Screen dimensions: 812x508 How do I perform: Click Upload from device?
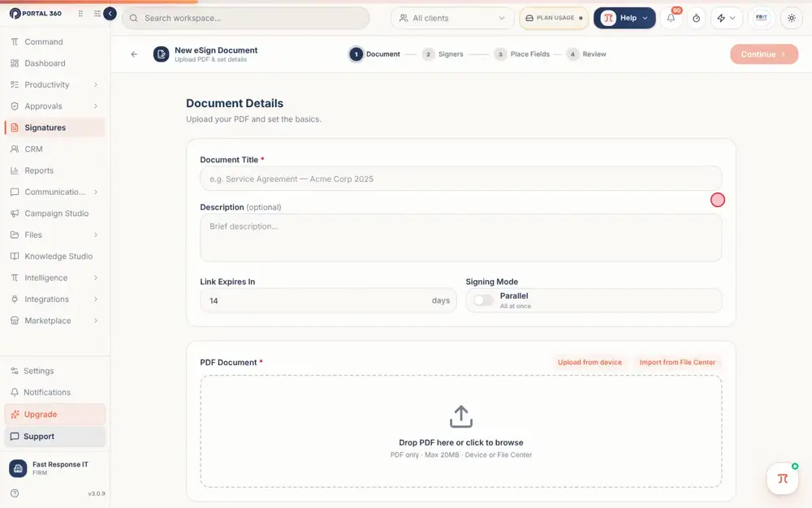(590, 363)
